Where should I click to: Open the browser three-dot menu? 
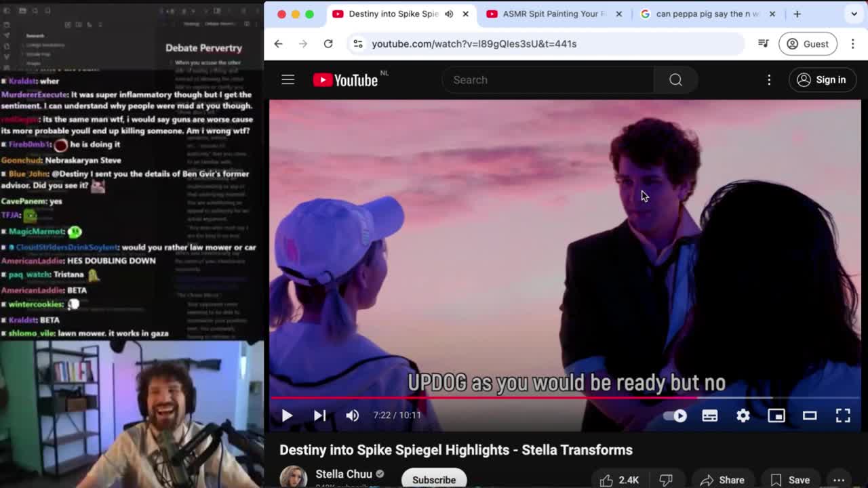[x=853, y=43]
